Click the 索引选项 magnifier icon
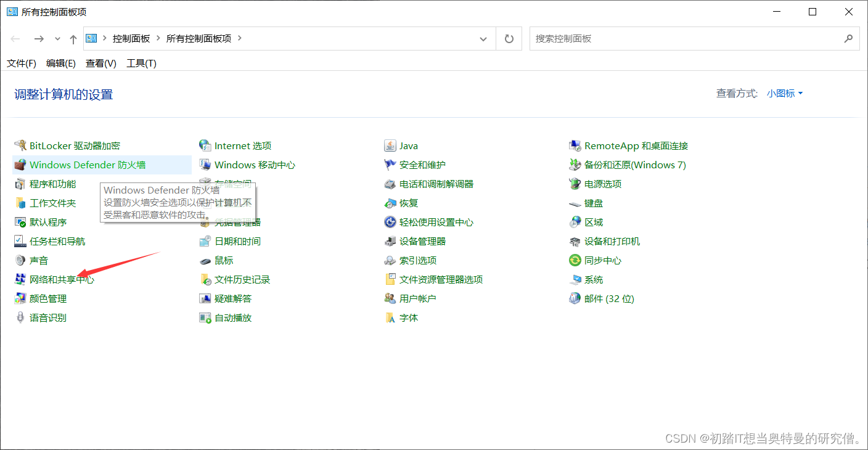This screenshot has width=868, height=450. tap(390, 261)
